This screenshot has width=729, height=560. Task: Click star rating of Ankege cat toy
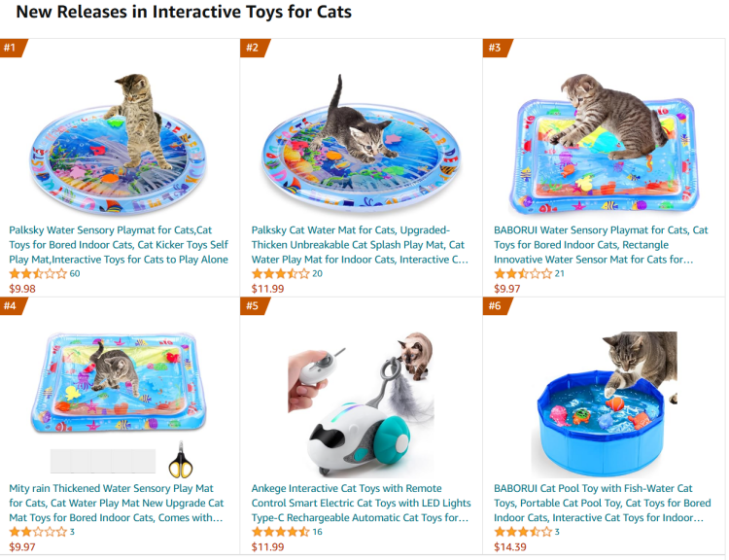coord(280,532)
